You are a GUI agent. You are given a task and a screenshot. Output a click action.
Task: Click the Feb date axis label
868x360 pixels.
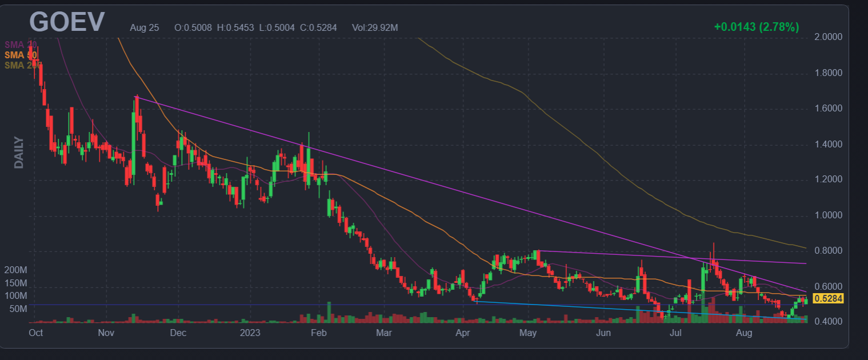tap(318, 333)
